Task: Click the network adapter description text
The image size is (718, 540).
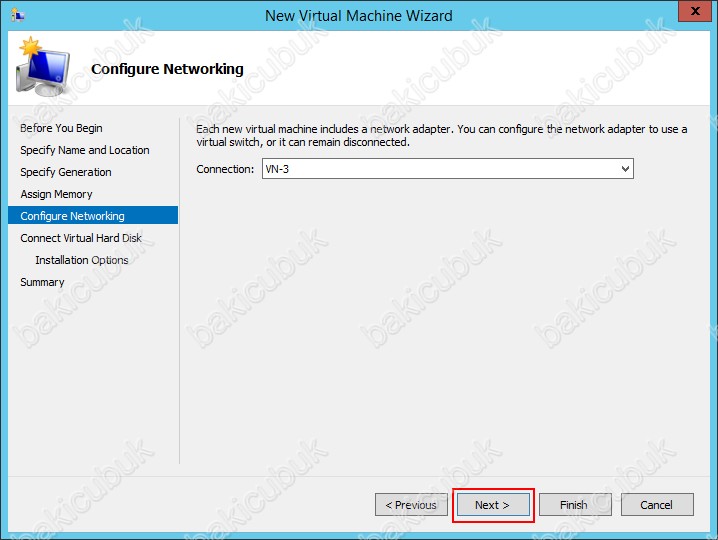Action: pos(441,136)
